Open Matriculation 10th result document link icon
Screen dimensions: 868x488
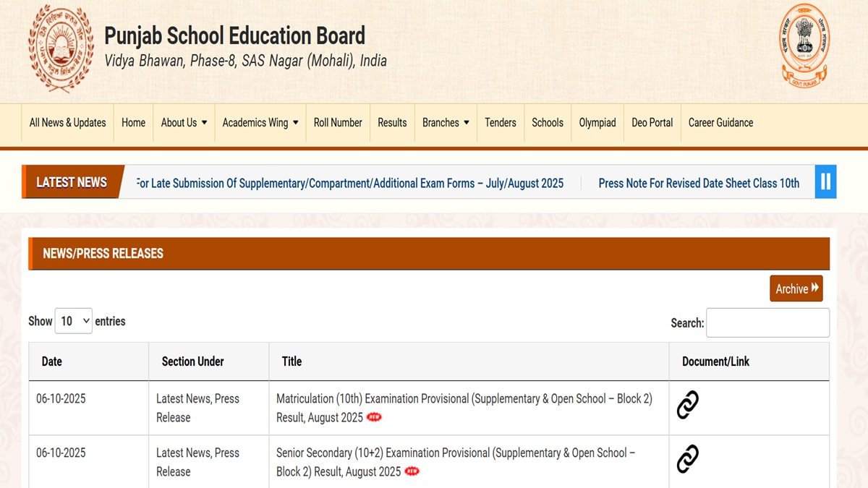687,406
